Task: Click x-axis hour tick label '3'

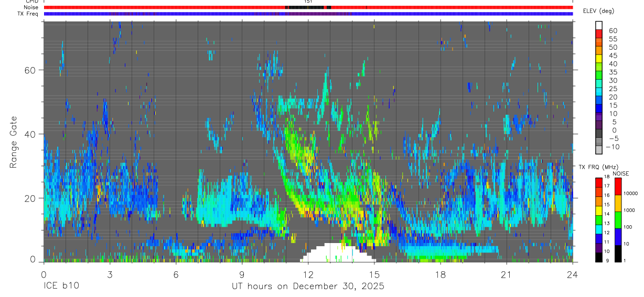Action: tap(110, 275)
